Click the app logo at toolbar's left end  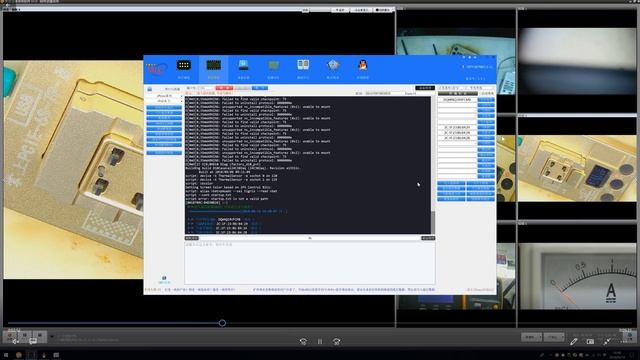tap(156, 69)
